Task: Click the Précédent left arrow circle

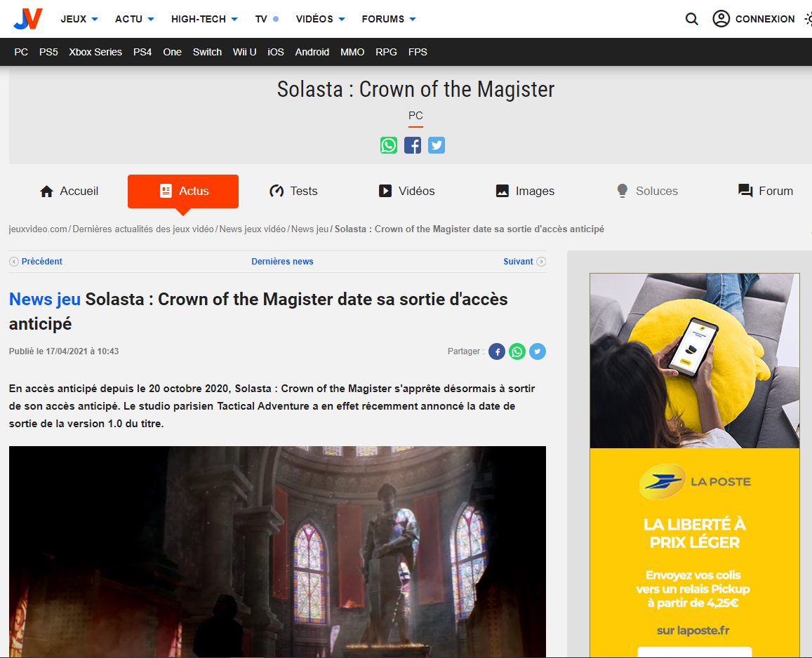Action: 14,262
